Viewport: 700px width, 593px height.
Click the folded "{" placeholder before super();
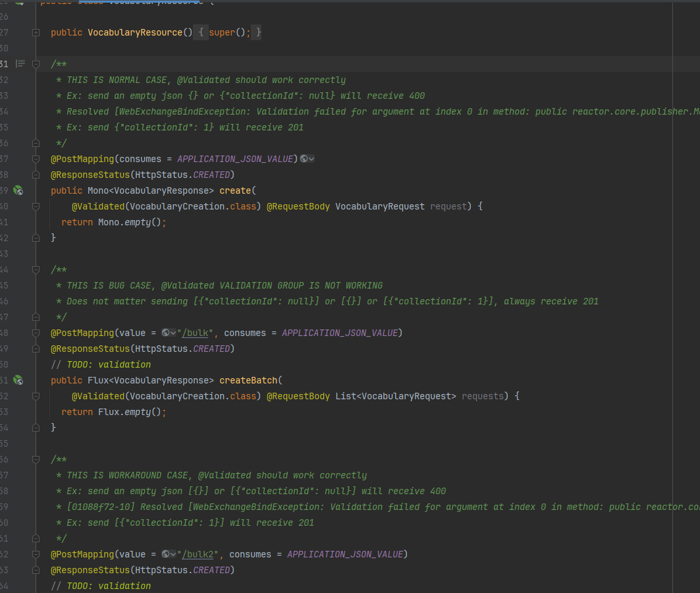point(201,32)
